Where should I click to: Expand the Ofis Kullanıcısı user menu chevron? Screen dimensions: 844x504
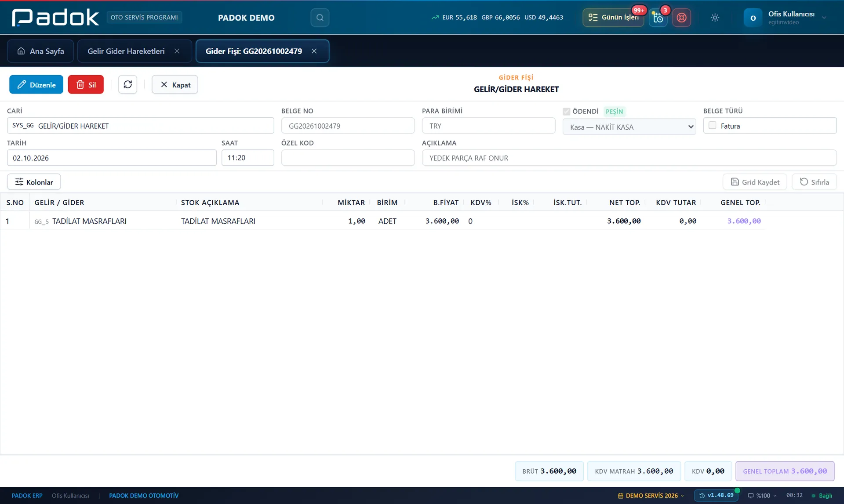point(824,18)
